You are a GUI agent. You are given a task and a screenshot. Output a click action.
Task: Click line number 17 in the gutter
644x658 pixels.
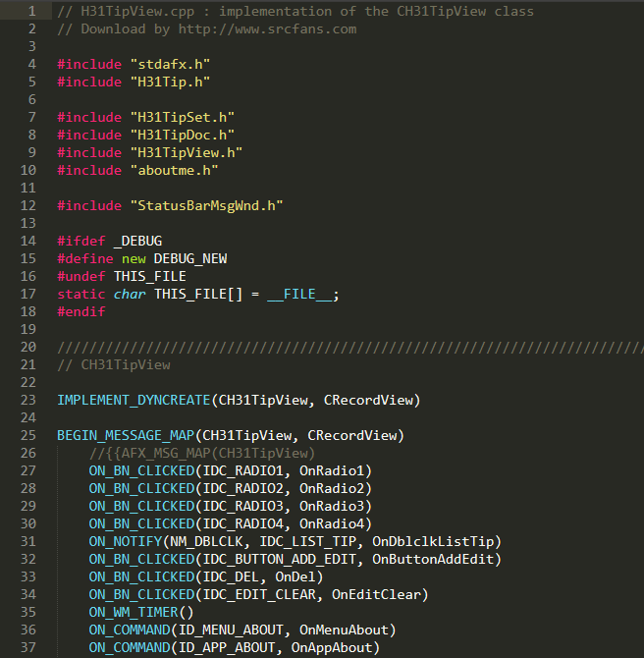point(28,294)
